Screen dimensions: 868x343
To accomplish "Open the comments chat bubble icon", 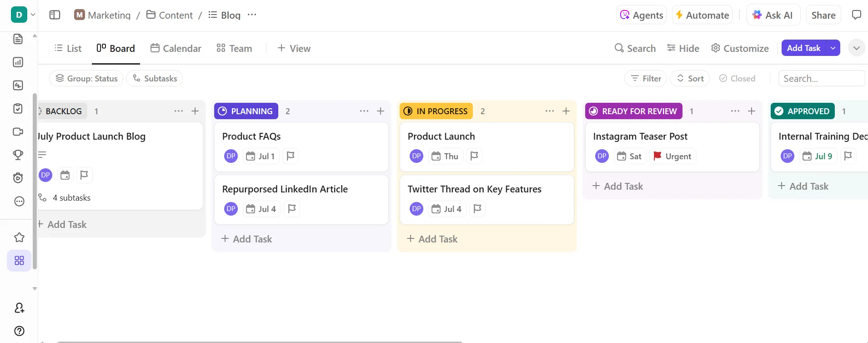I will [856, 15].
